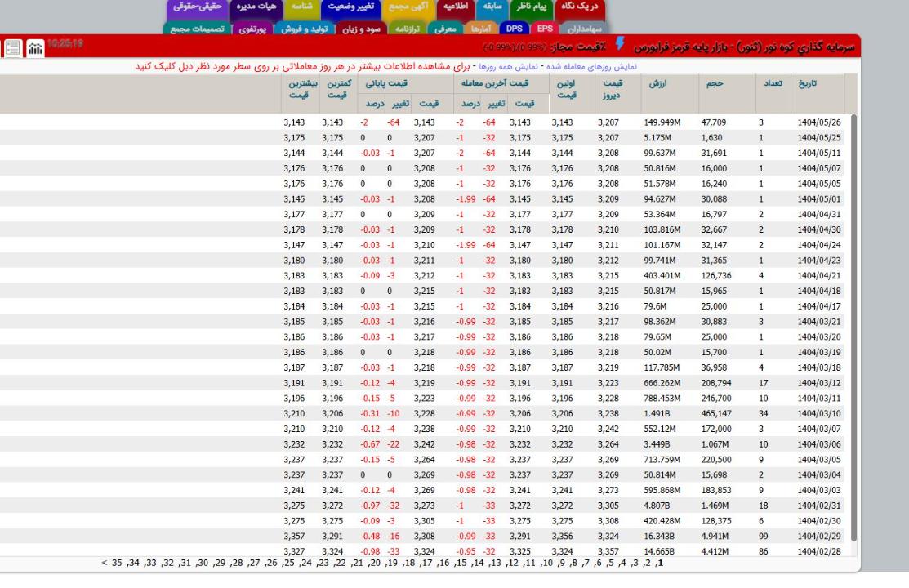Switch to the 'پیام ناظر' tab
Screen dimensions: 909x588
pyautogui.click(x=531, y=7)
